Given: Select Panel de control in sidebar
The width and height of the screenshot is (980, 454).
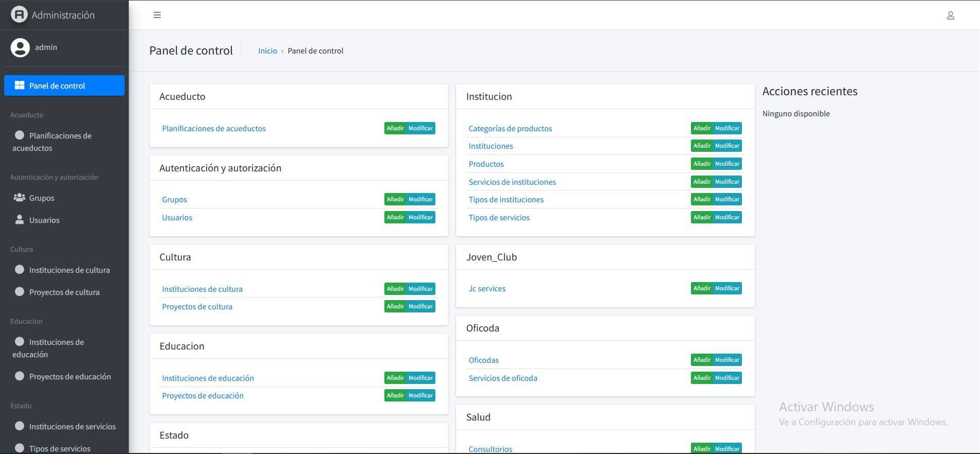Looking at the screenshot, I should click(64, 85).
